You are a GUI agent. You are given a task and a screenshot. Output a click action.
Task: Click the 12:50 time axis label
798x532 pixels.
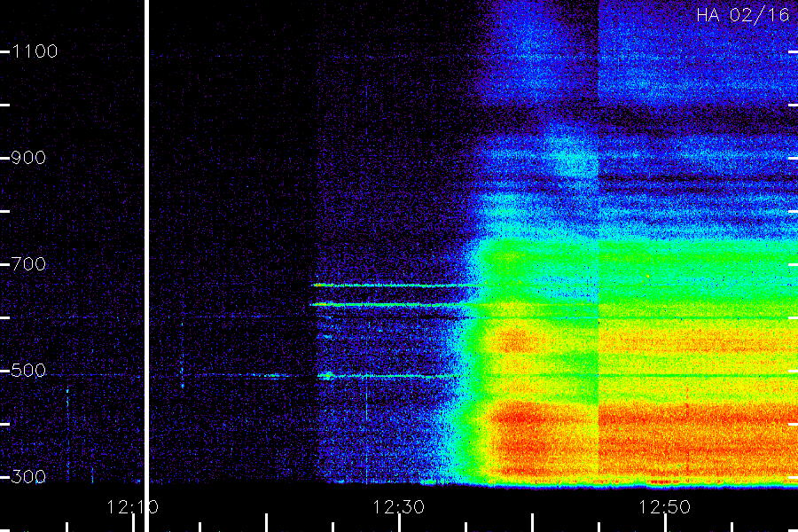664,507
